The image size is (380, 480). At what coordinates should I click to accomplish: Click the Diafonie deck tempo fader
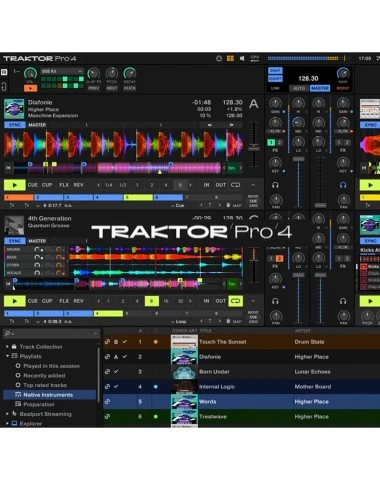(254, 147)
